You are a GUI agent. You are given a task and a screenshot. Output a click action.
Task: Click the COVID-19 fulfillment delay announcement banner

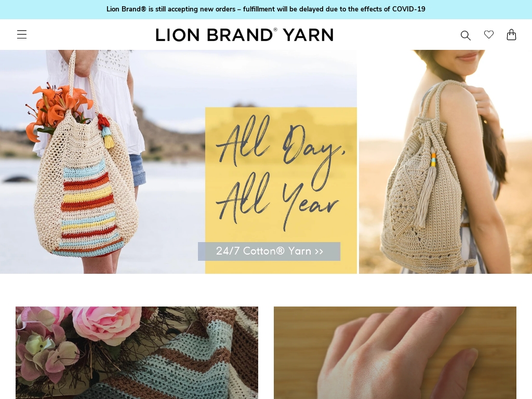coord(266,9)
